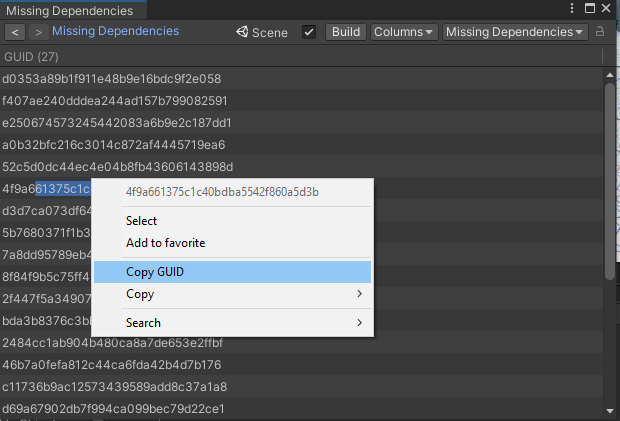Select the Missing Dependencies window tab
Image resolution: width=620 pixels, height=421 pixels.
click(70, 11)
